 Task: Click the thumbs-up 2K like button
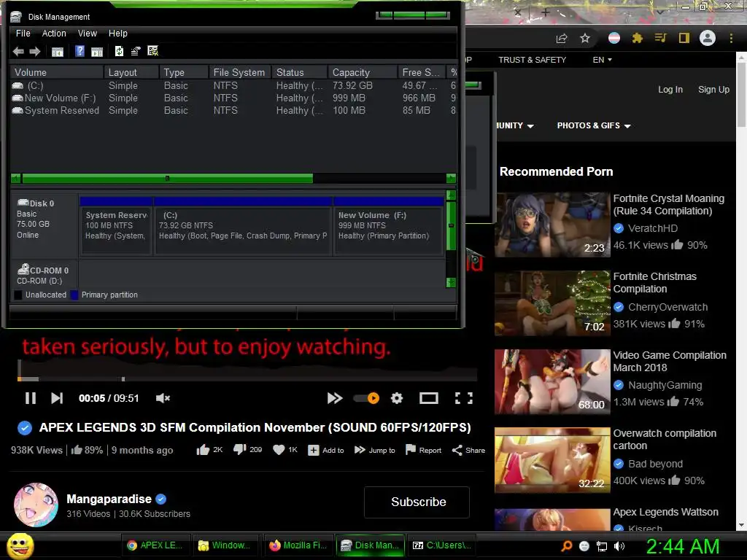pyautogui.click(x=209, y=449)
